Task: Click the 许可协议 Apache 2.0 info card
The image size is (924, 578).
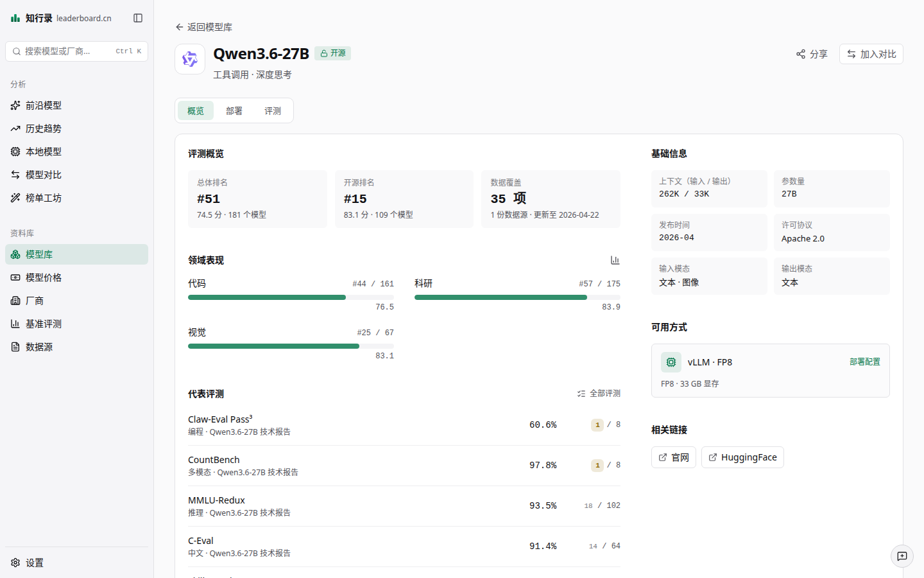Action: tap(832, 232)
